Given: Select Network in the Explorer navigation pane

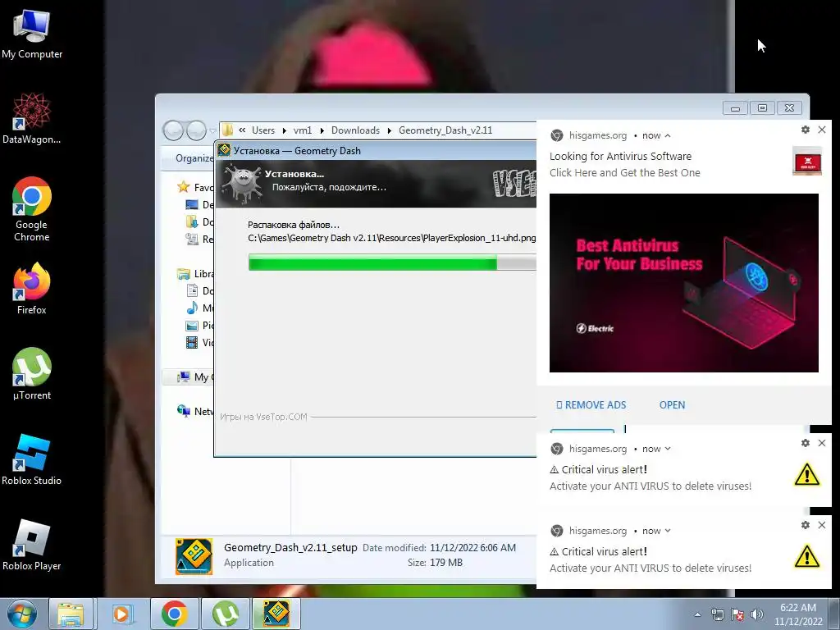Looking at the screenshot, I should tap(196, 412).
